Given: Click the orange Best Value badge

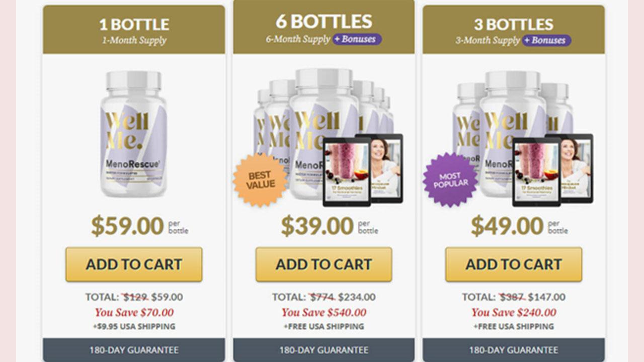Looking at the screenshot, I should pos(260,179).
